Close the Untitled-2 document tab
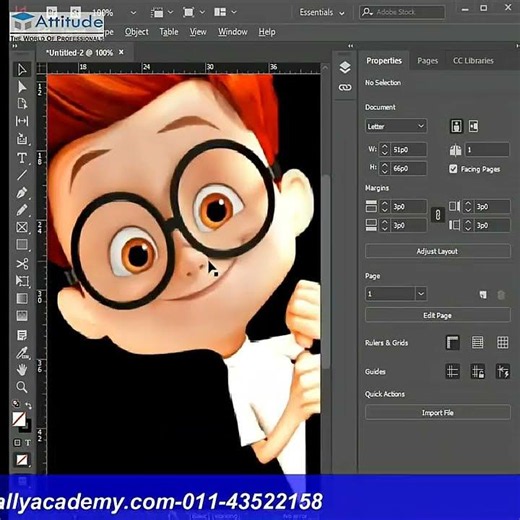The image size is (520, 520). 121,52
